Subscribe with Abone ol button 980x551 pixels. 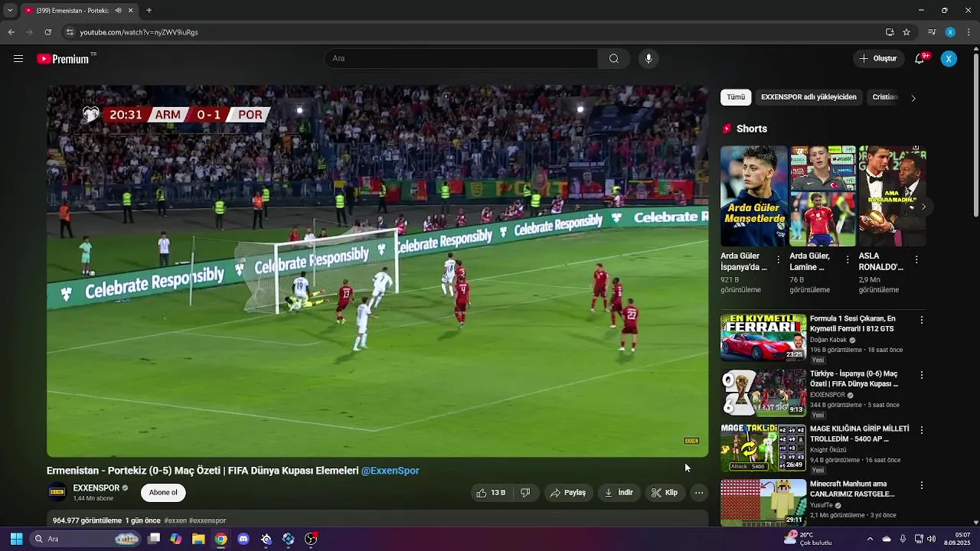click(x=163, y=493)
